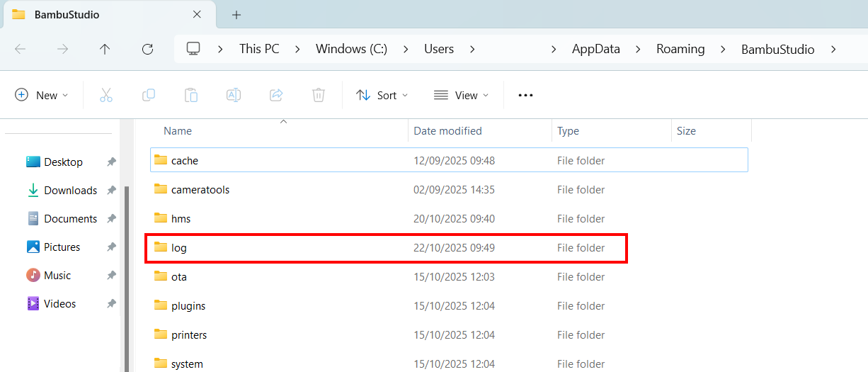The image size is (868, 372).
Task: Close the BambuStudio tab
Action: coord(198,14)
